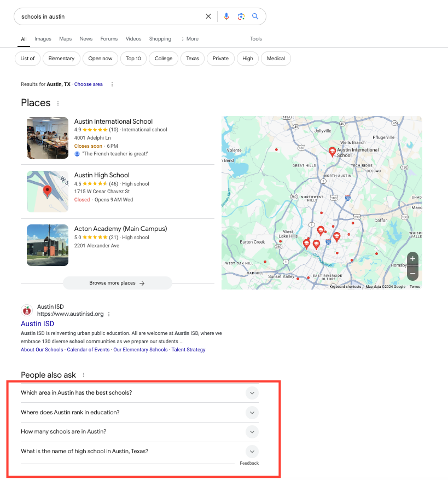This screenshot has width=448, height=480.
Task: Open the Austin ISD result title link
Action: click(37, 324)
